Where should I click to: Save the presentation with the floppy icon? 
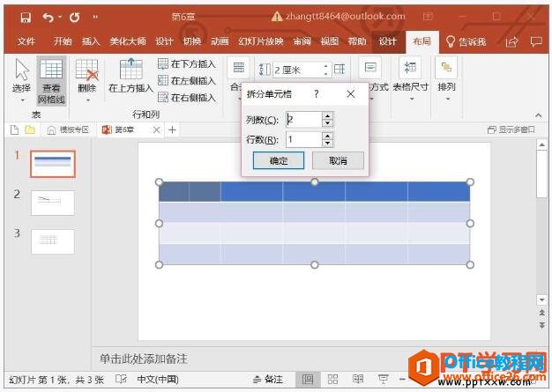point(26,18)
